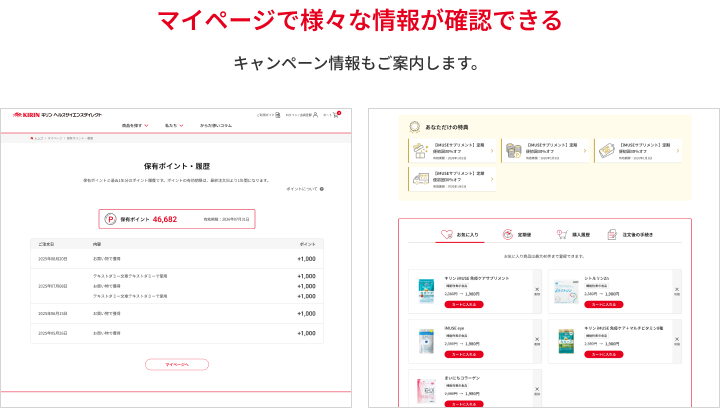This screenshot has width=720, height=408.
Task: Click the 保有ポイント・履歴 page heading
Action: [x=177, y=166]
